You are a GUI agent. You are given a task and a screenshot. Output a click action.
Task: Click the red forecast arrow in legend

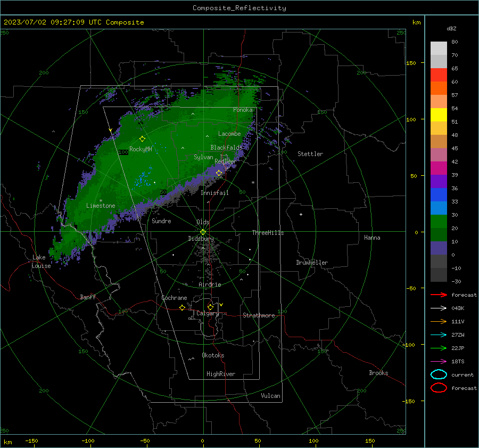coord(439,295)
